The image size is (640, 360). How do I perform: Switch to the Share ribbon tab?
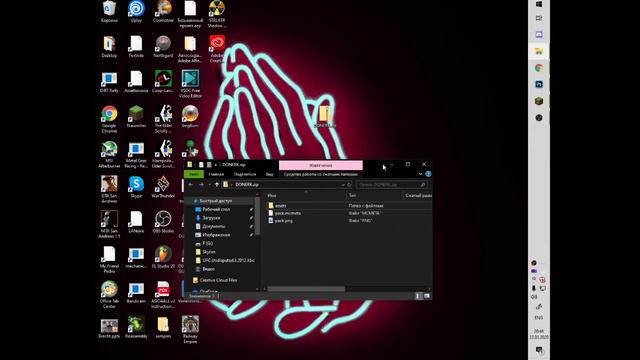(244, 174)
